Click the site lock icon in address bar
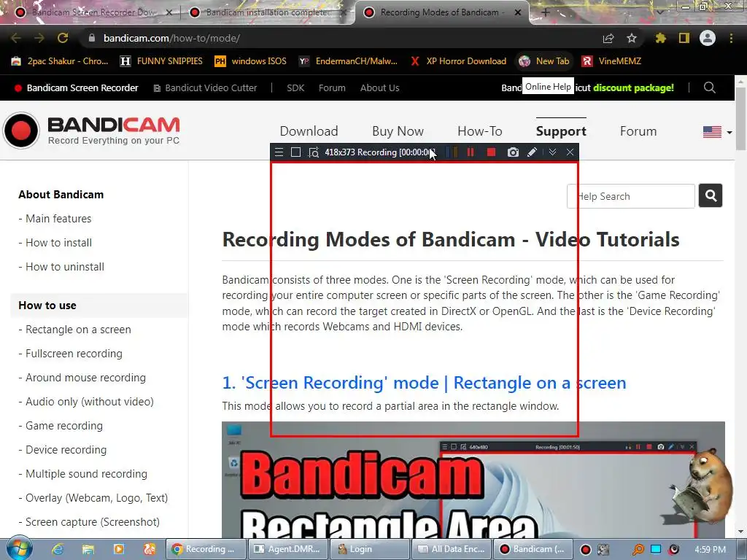The height and width of the screenshot is (560, 747). click(x=92, y=38)
